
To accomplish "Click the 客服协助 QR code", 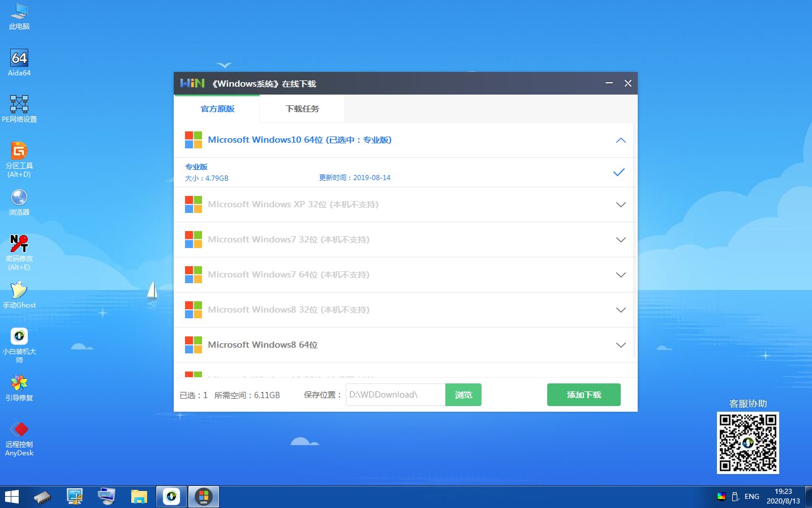I will point(748,443).
